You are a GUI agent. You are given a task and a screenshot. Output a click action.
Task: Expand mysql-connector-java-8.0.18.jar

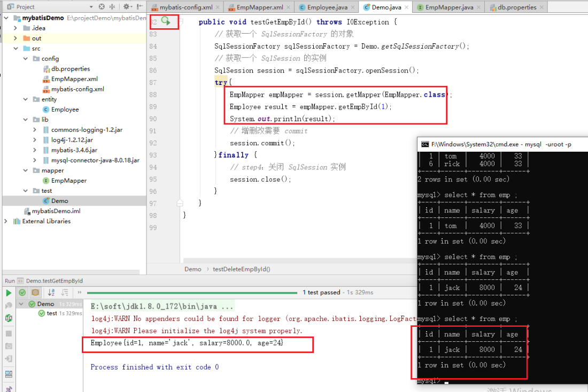coord(35,160)
